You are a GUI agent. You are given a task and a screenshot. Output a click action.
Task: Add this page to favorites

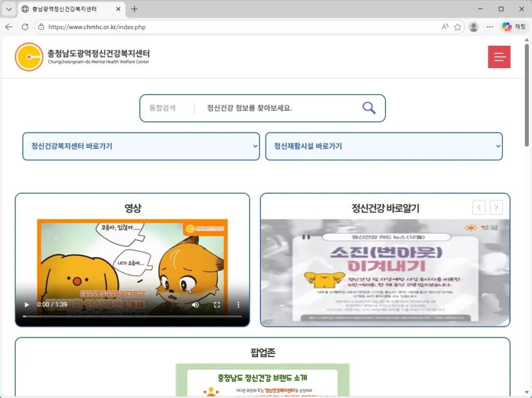click(458, 27)
